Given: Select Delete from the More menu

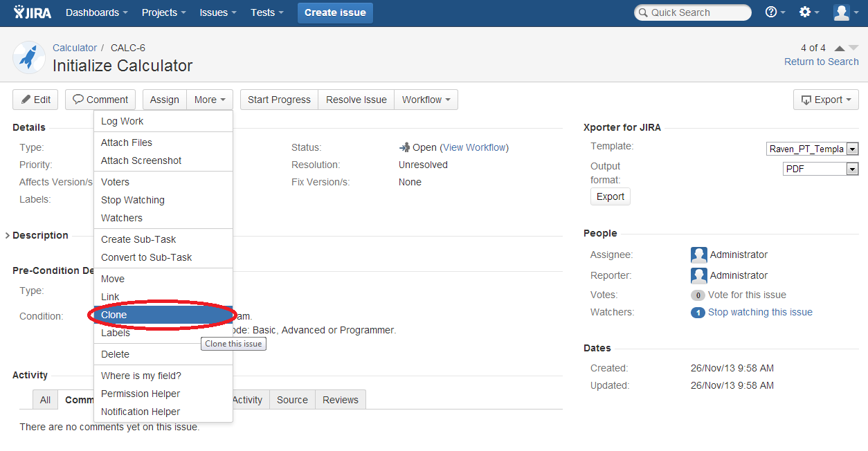Looking at the screenshot, I should coord(163,354).
